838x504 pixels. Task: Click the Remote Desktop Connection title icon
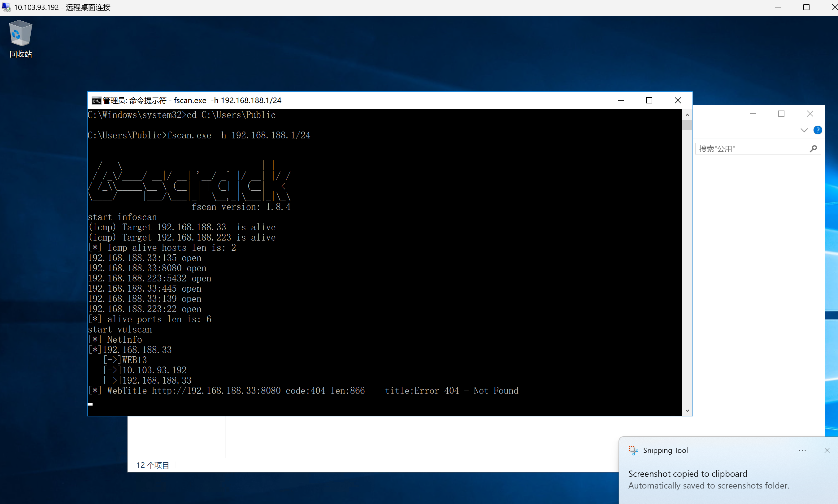click(x=6, y=7)
